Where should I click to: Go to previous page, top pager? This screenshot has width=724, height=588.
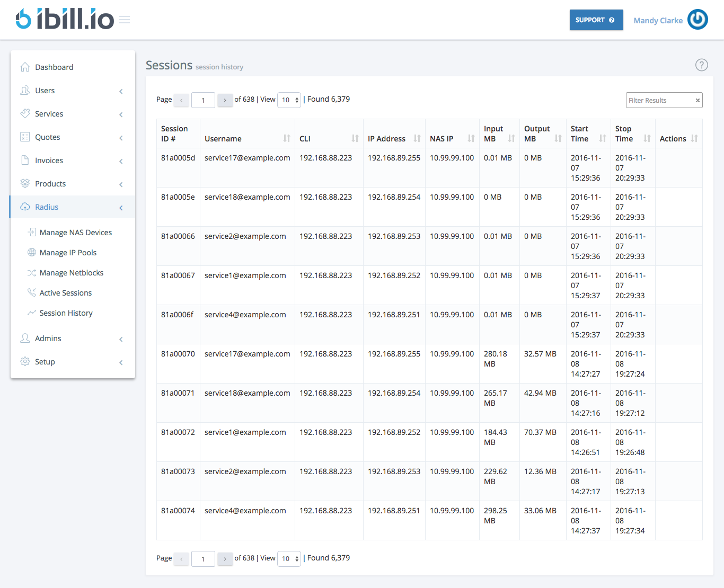181,100
